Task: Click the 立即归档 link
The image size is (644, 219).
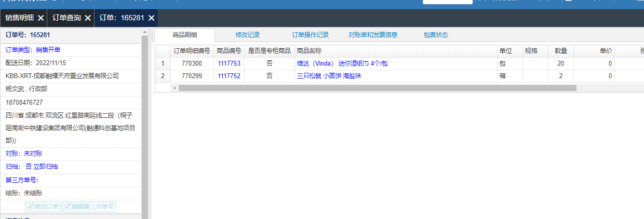Action: pos(46,166)
